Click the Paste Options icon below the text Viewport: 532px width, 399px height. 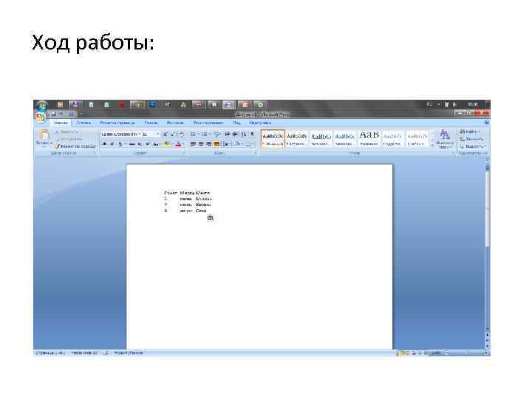pyautogui.click(x=211, y=218)
